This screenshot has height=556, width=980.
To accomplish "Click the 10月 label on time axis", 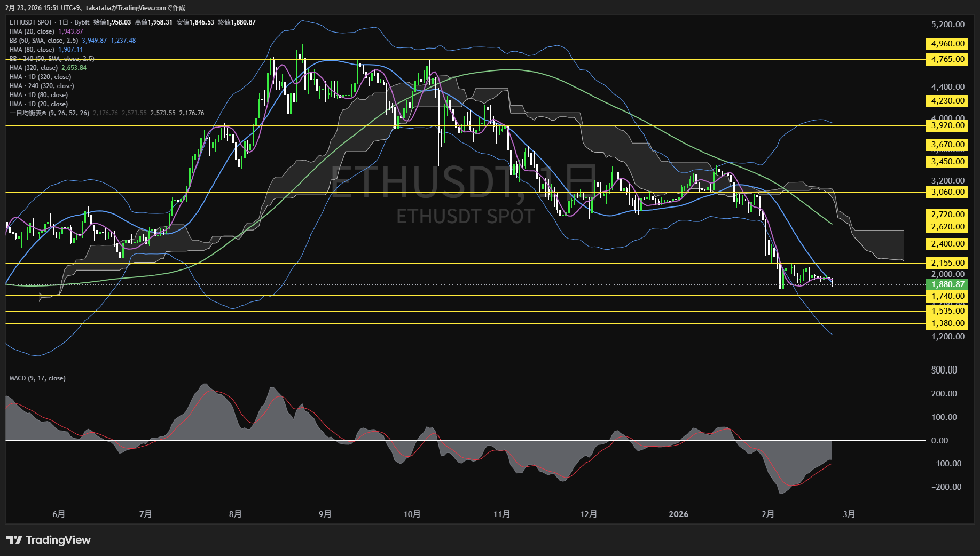I will (x=412, y=514).
